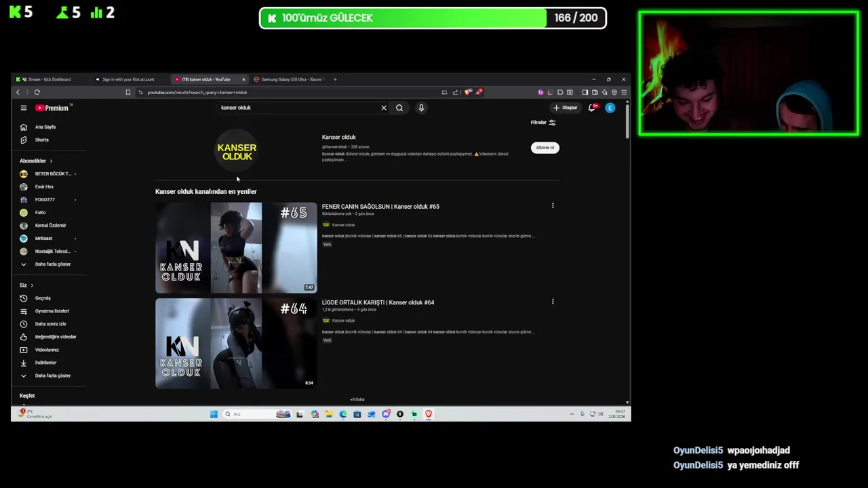The width and height of the screenshot is (868, 488).
Task: Subscribe with the Abone ol button
Action: click(545, 148)
